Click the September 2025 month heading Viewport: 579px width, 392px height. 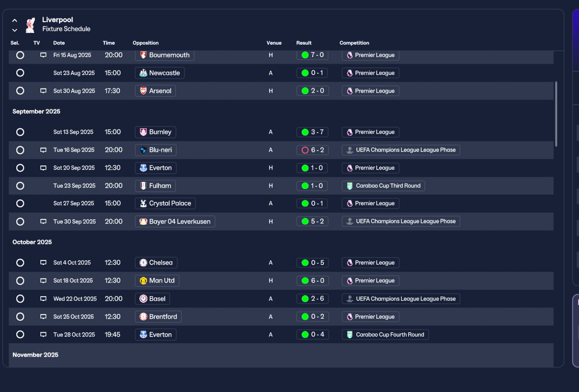tap(36, 112)
